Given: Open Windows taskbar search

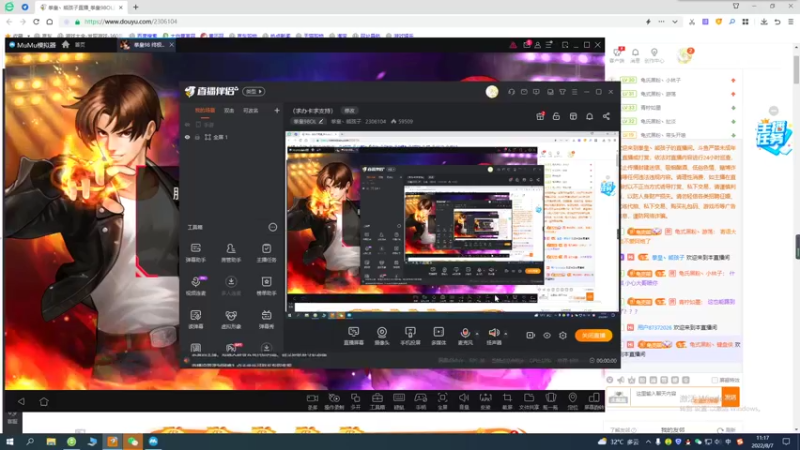Looking at the screenshot, I should 30,442.
